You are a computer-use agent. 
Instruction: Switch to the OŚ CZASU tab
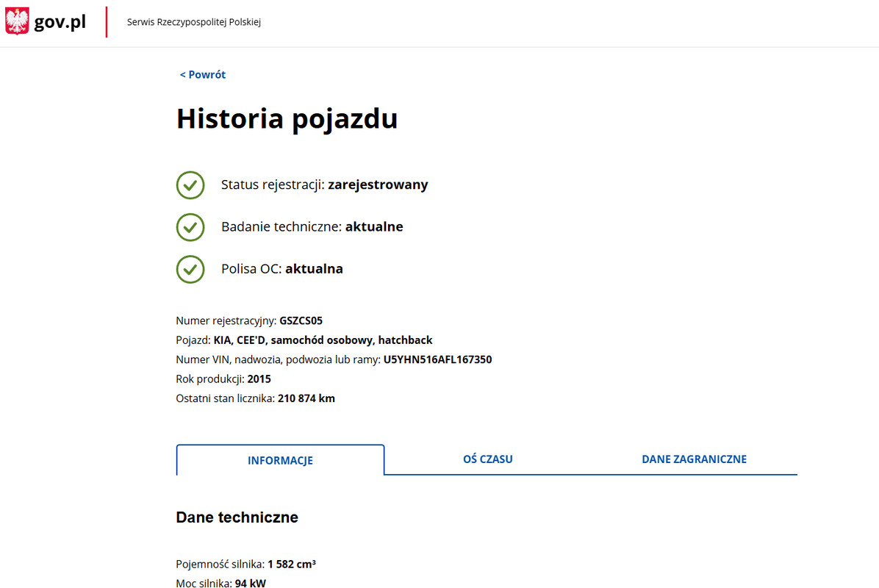click(488, 459)
